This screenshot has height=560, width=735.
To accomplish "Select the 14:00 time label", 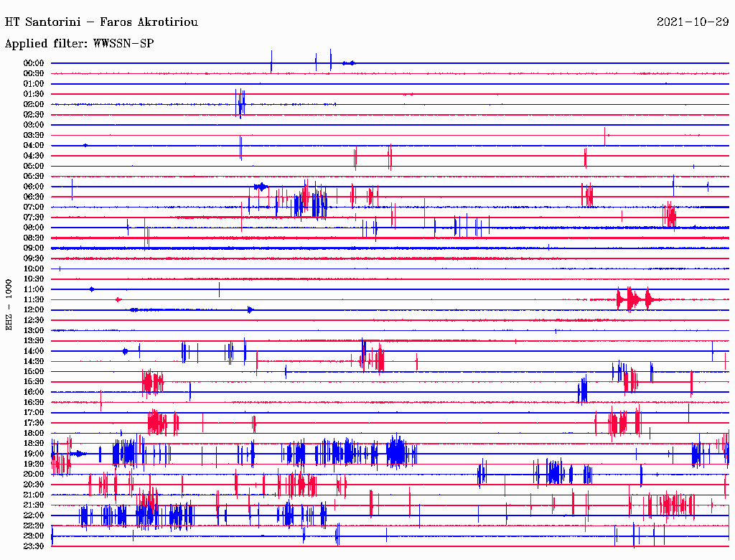I will click(x=34, y=351).
